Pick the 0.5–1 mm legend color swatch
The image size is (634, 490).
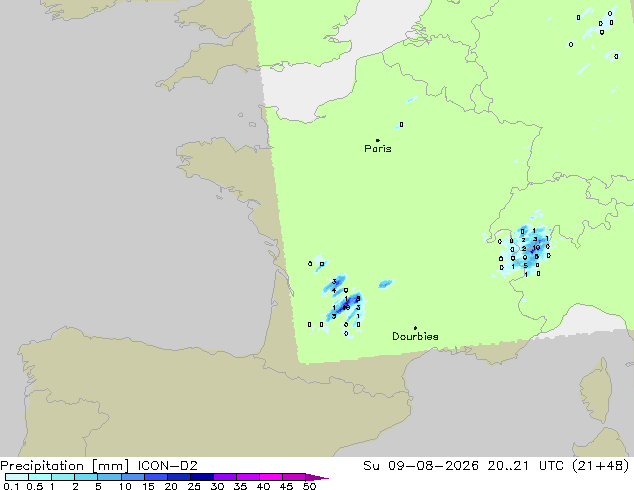[x=40, y=477]
